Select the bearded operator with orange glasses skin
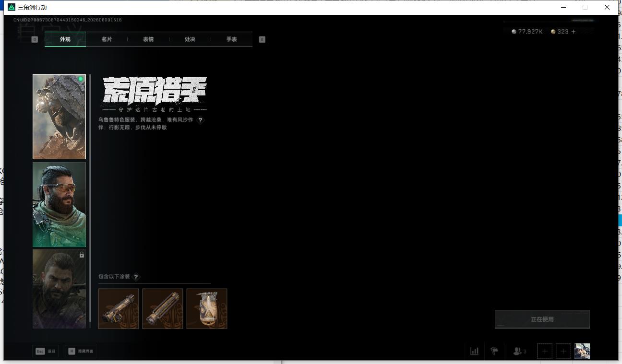622x364 pixels. coord(59,204)
